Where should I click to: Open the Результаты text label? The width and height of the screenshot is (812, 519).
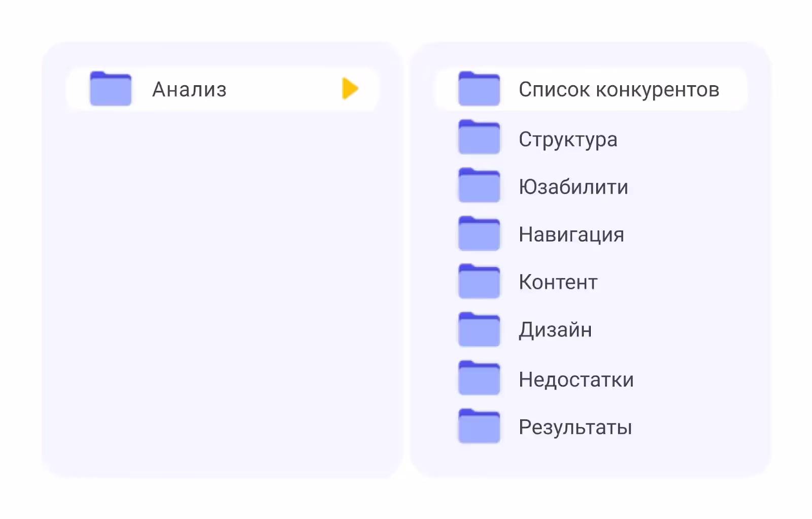[575, 428]
